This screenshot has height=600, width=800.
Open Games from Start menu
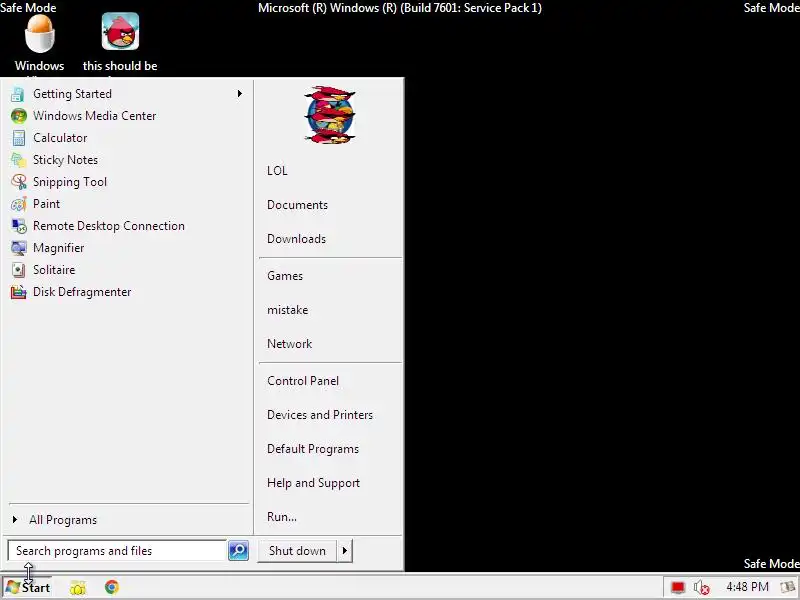click(x=285, y=276)
